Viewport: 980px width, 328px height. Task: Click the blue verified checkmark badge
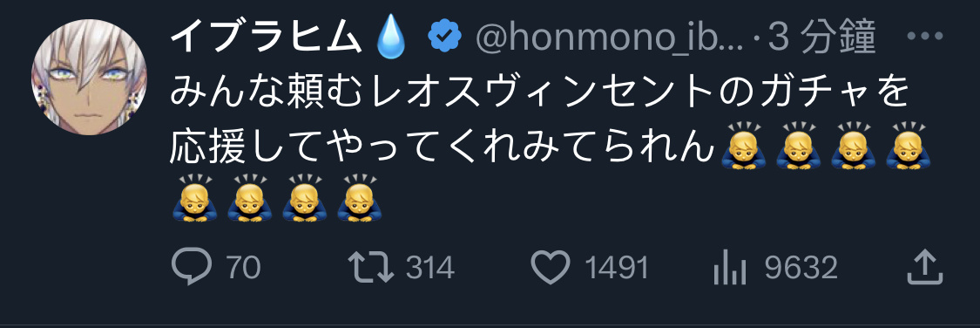click(x=445, y=38)
